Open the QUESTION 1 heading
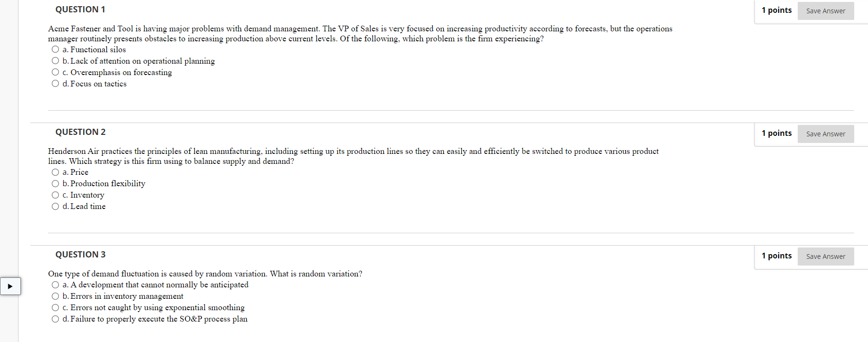 click(x=80, y=9)
